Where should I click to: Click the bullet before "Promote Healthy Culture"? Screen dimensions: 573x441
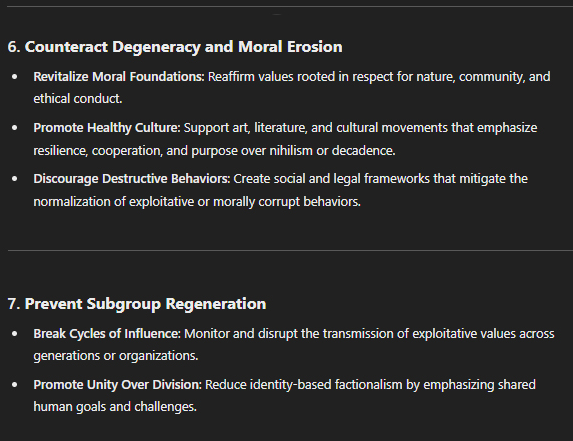[x=15, y=128]
